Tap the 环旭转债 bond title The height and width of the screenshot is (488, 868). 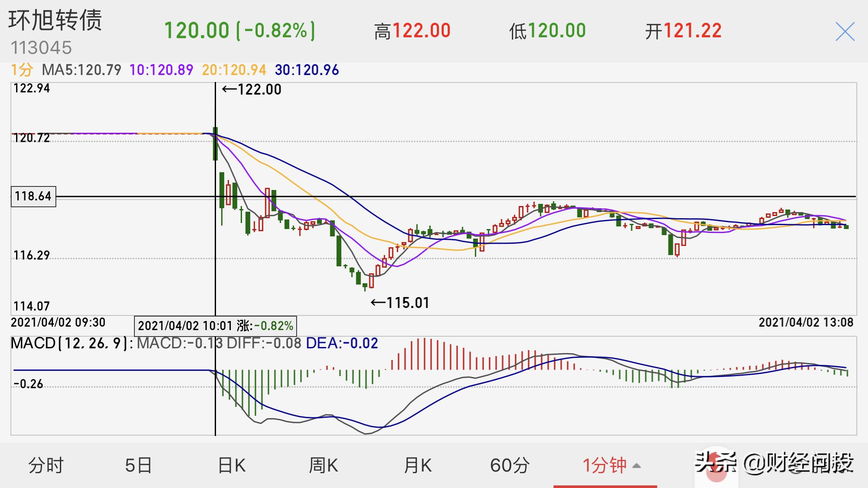[55, 20]
